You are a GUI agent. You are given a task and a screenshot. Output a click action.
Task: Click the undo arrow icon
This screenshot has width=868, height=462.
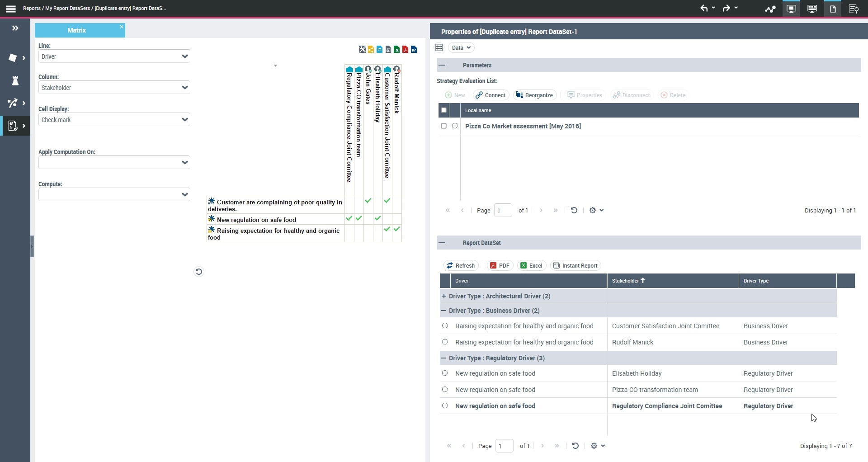pyautogui.click(x=704, y=8)
